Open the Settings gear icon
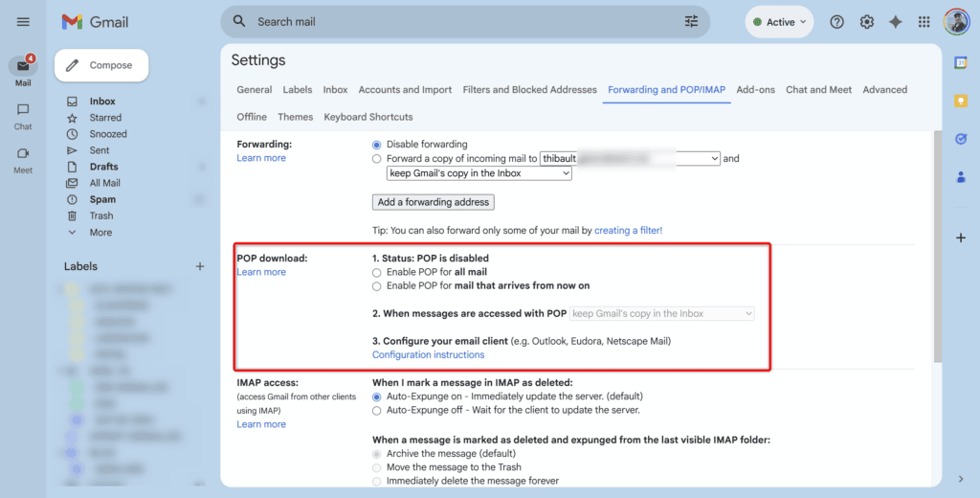 866,22
